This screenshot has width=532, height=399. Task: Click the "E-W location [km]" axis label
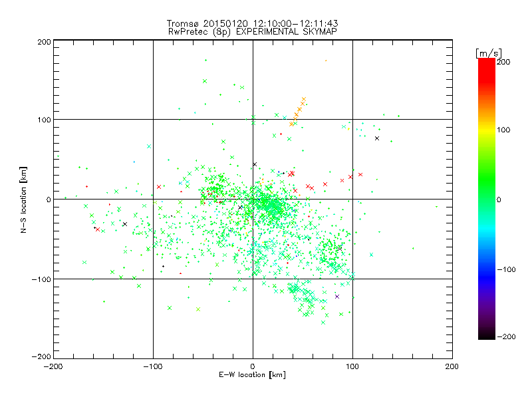coord(252,375)
